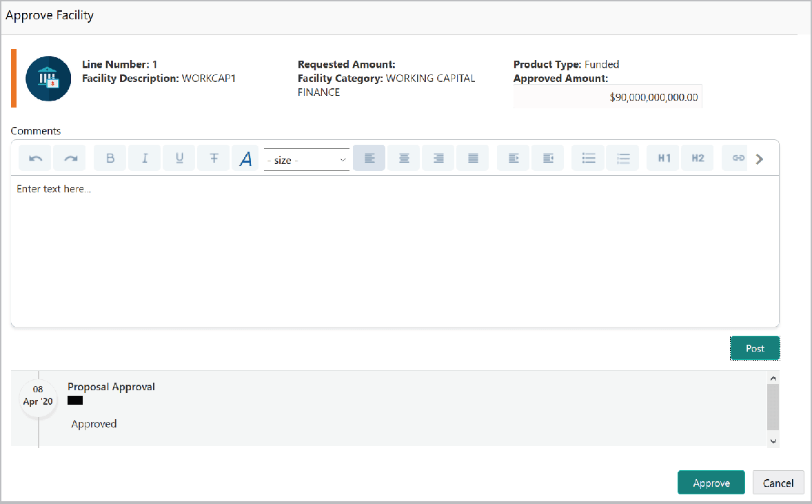Redo the last comment edit

point(70,158)
